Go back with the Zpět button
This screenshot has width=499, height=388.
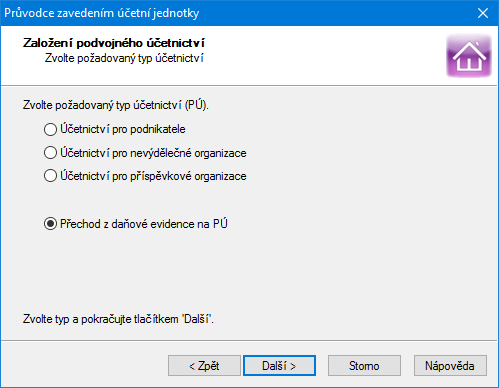click(x=204, y=366)
